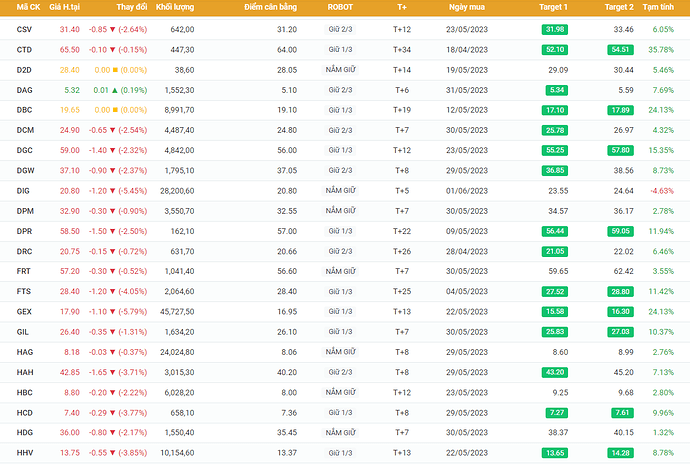Open stock code CTD
Viewport: 690px width, 465px height.
click(x=24, y=50)
